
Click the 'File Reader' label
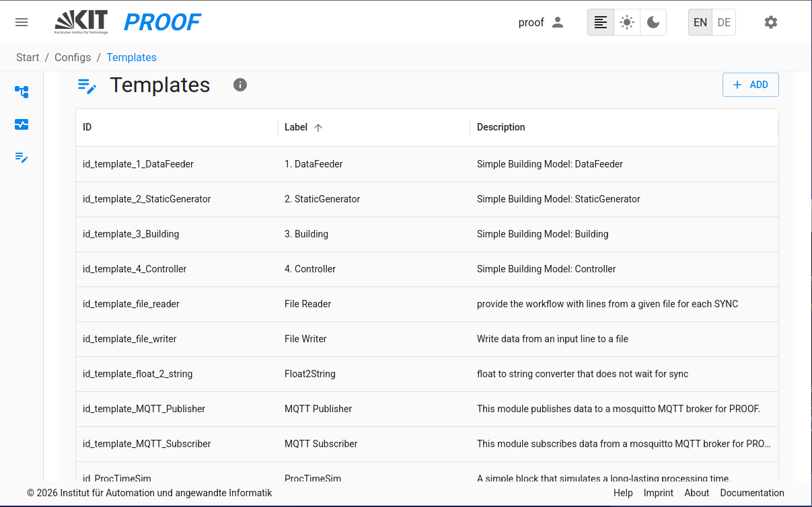(307, 304)
